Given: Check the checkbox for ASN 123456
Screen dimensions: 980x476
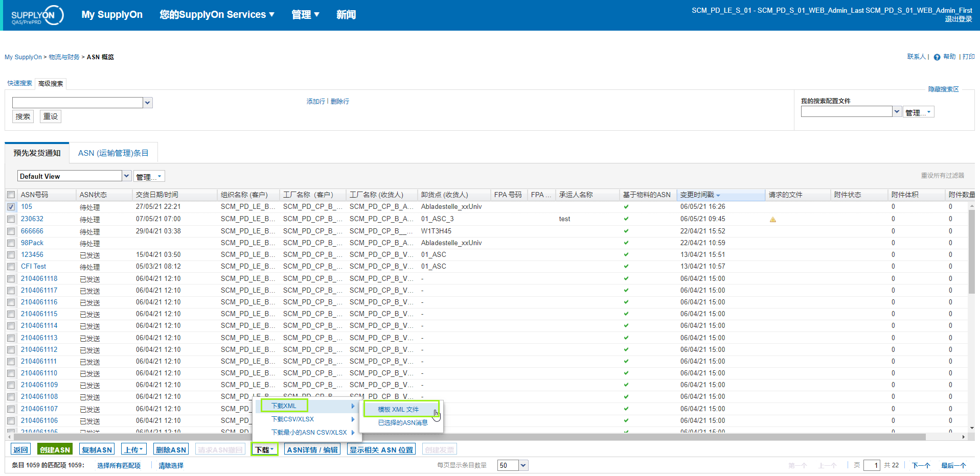Looking at the screenshot, I should point(11,255).
